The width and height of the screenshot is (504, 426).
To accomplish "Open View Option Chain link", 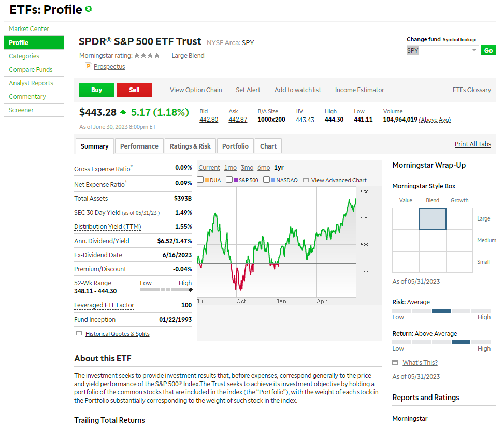I will 196,90.
